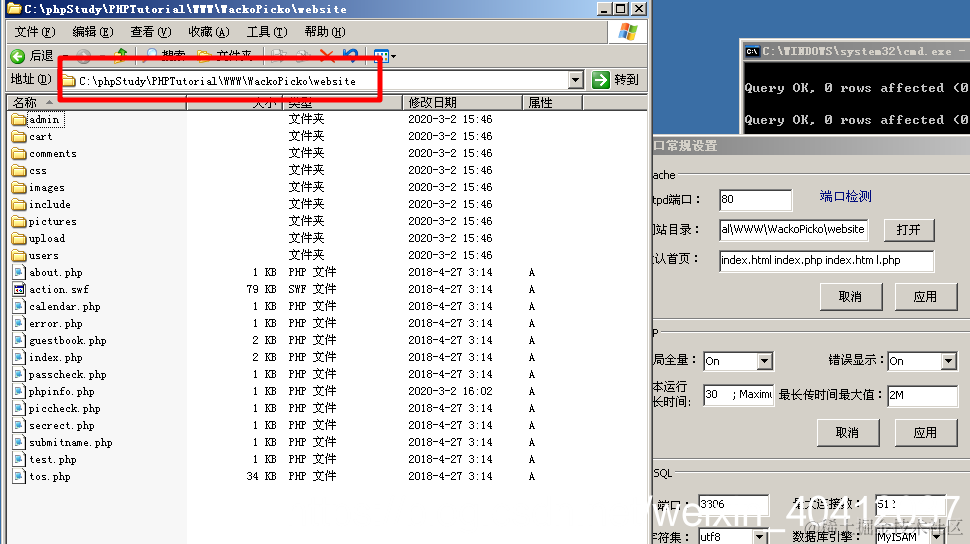The width and height of the screenshot is (970, 544).
Task: Sort by the 修改日期 column header
Action: click(x=463, y=102)
